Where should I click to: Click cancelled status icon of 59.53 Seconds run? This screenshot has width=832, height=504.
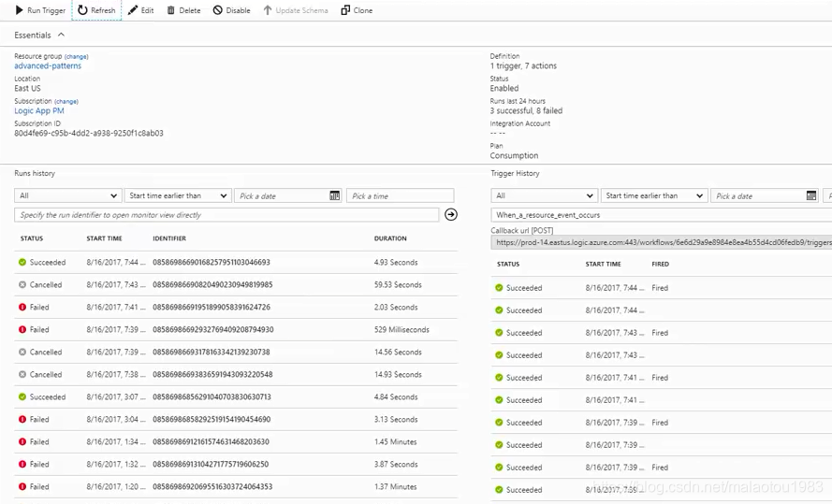pos(22,284)
